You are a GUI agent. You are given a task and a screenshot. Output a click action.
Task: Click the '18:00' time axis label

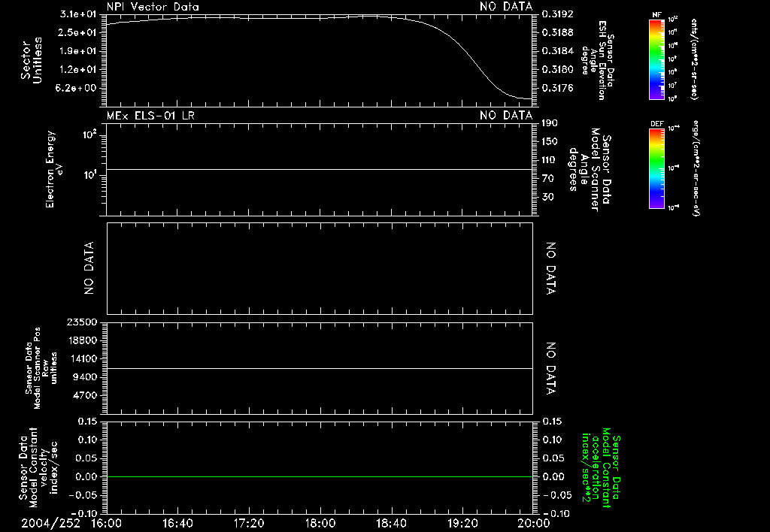pyautogui.click(x=320, y=523)
